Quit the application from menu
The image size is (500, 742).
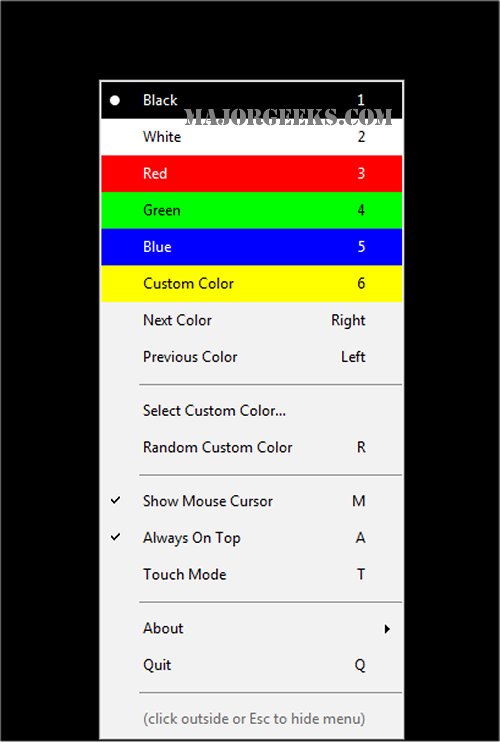[252, 665]
